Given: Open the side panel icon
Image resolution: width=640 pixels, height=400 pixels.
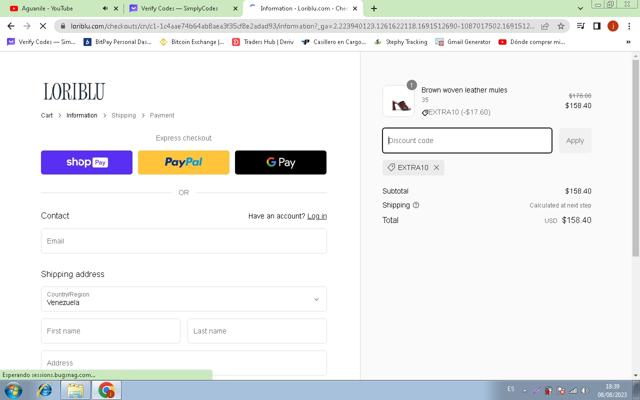Looking at the screenshot, I should click(597, 26).
